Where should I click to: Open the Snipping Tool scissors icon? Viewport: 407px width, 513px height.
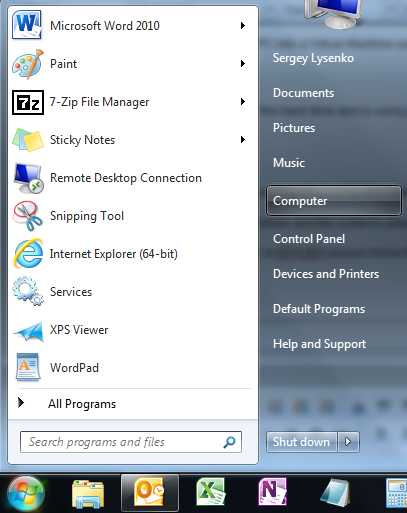[x=28, y=216]
